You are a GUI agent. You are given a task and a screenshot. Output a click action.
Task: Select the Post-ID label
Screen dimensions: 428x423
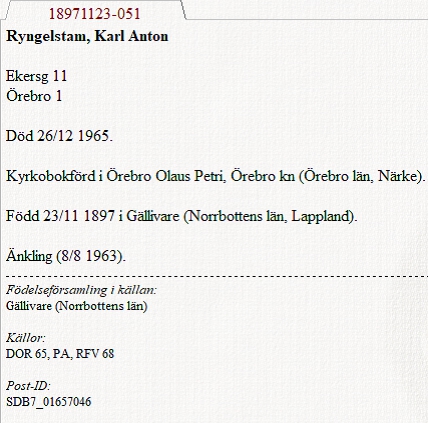pyautogui.click(x=28, y=386)
